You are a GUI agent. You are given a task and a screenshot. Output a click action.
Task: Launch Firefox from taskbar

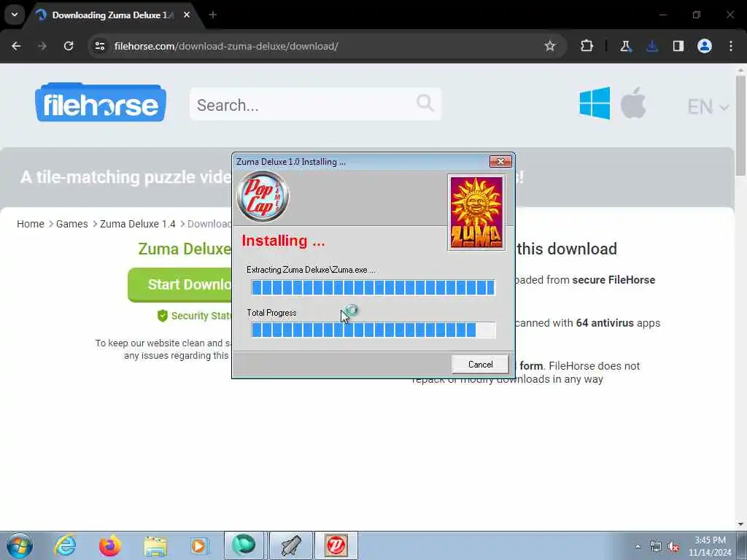pos(109,545)
